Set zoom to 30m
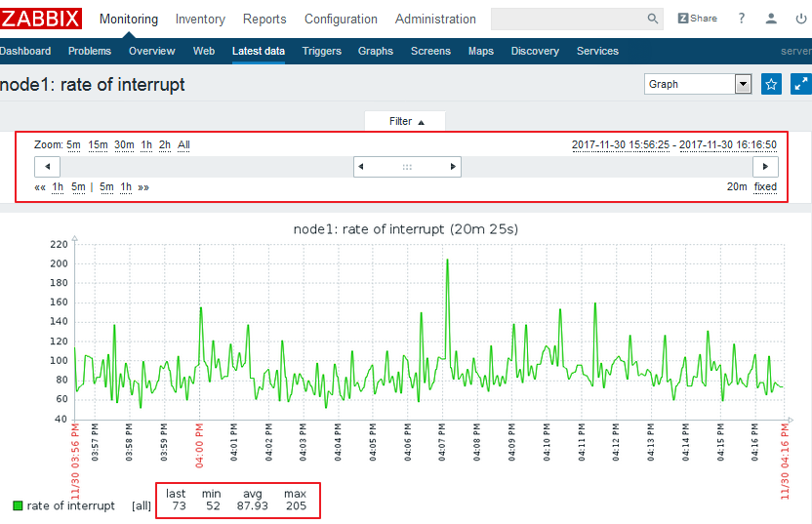The height and width of the screenshot is (524, 812). coord(124,144)
